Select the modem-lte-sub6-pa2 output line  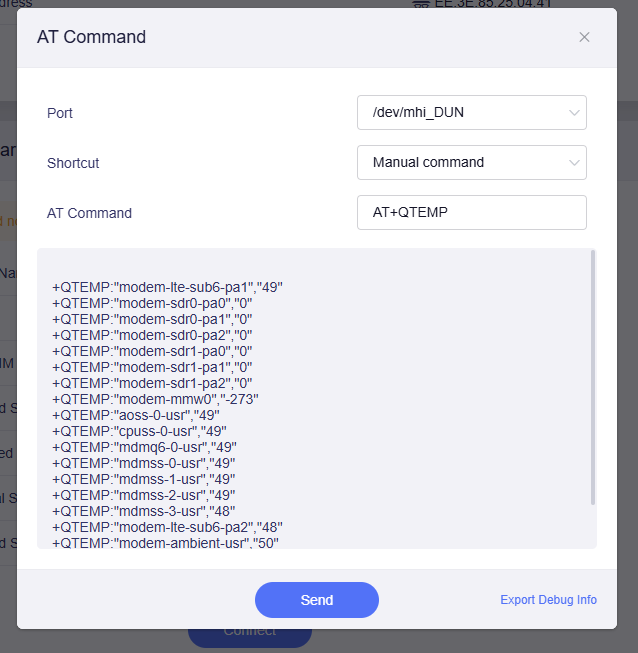click(x=168, y=527)
